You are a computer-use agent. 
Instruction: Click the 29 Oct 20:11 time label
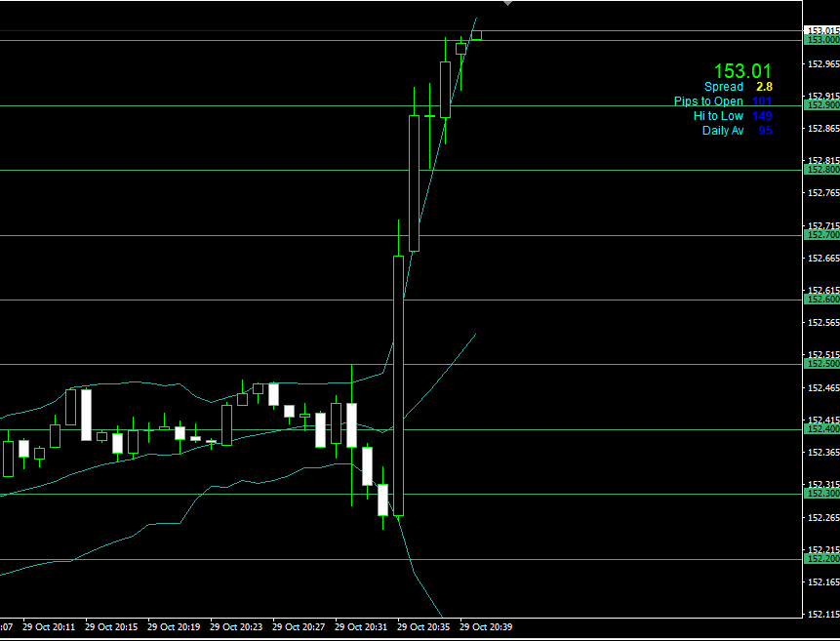[49, 627]
